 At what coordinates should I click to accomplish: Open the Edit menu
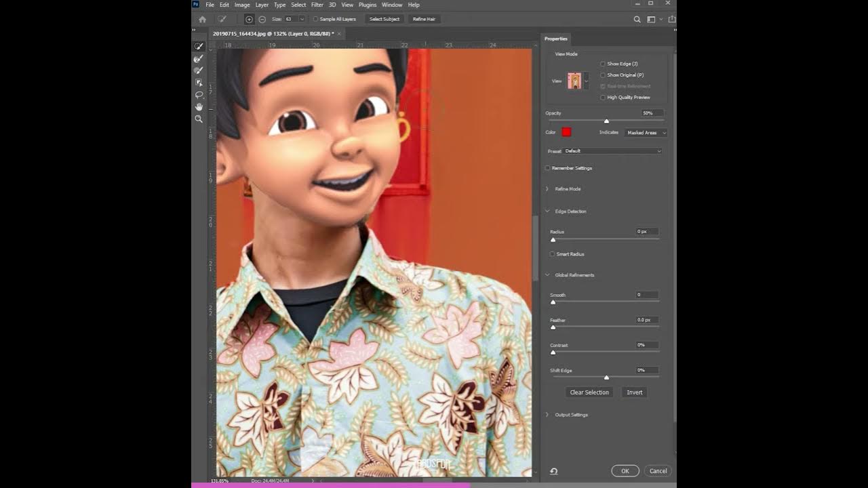(224, 5)
